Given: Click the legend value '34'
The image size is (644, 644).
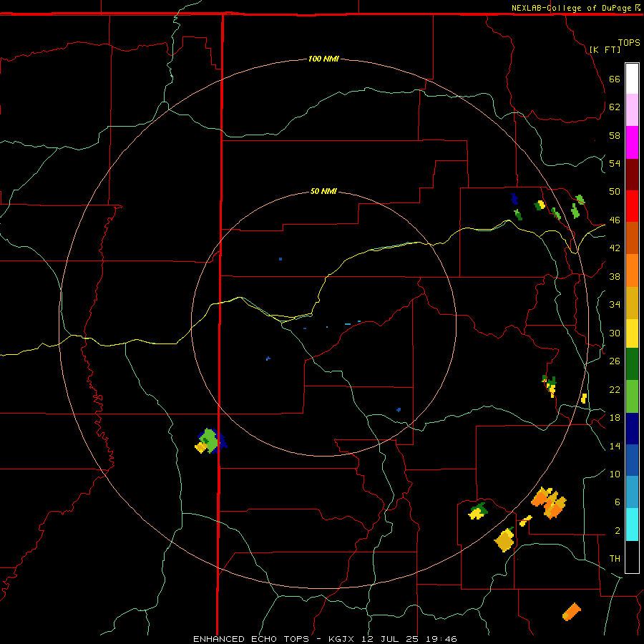Looking at the screenshot, I should [x=615, y=304].
